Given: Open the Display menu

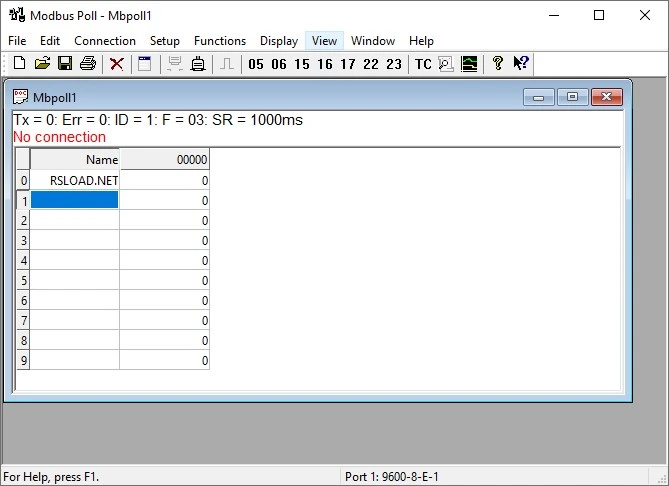Looking at the screenshot, I should 279,41.
